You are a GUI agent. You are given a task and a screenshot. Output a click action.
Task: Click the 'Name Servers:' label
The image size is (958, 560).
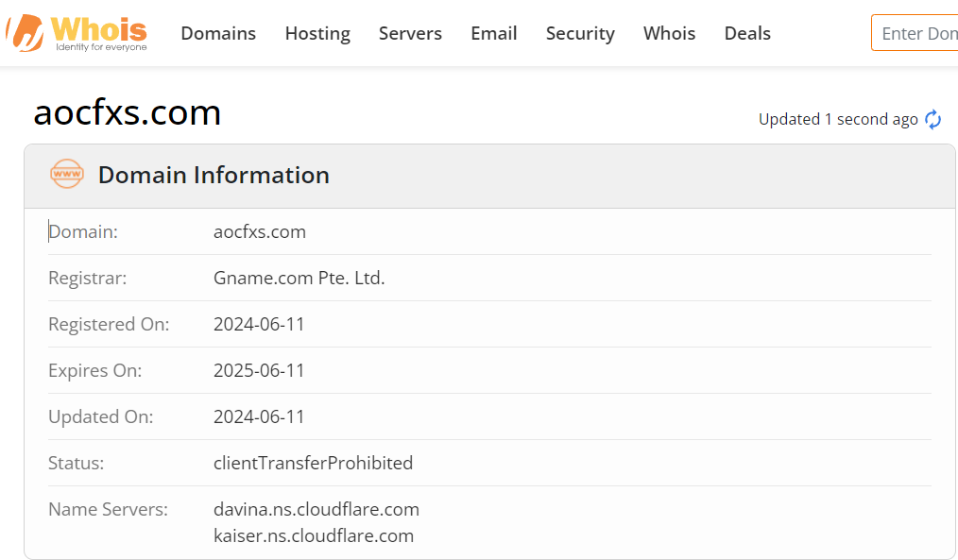(x=108, y=509)
